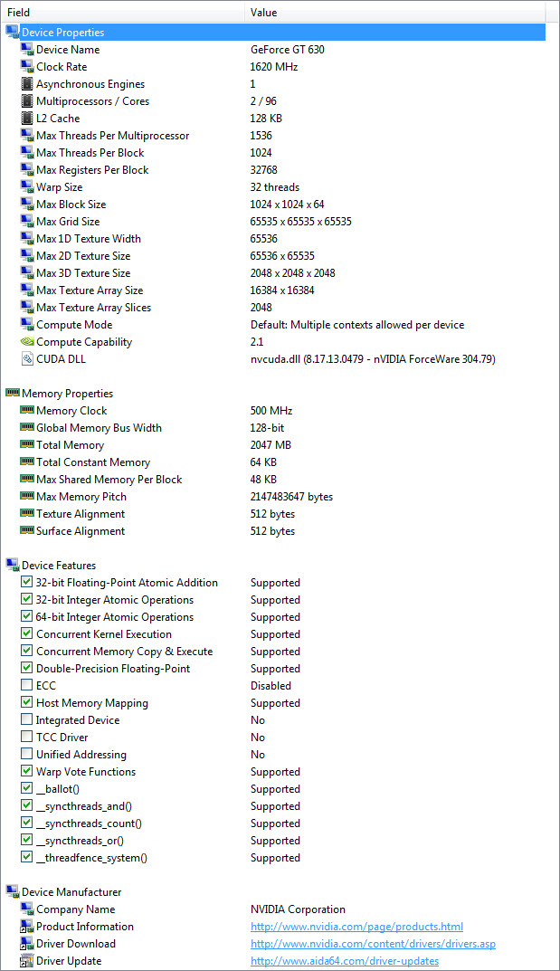Click the memory icon beside Total Memory

coord(26,444)
